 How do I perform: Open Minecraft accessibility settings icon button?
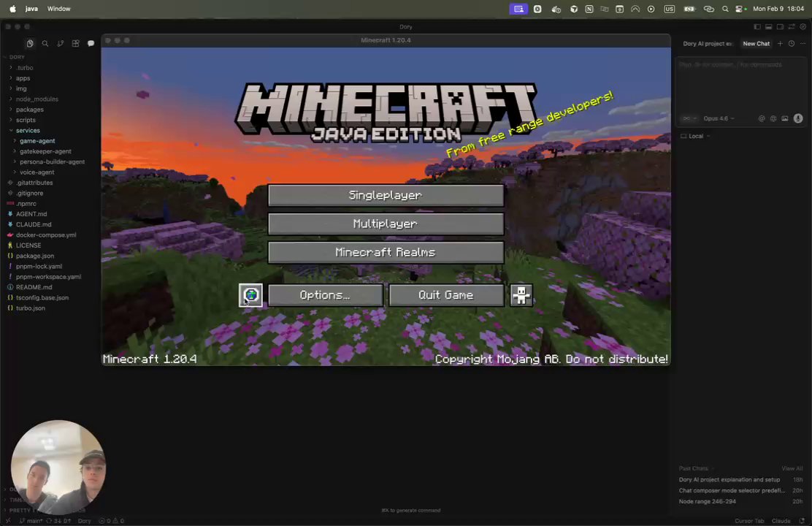click(521, 295)
